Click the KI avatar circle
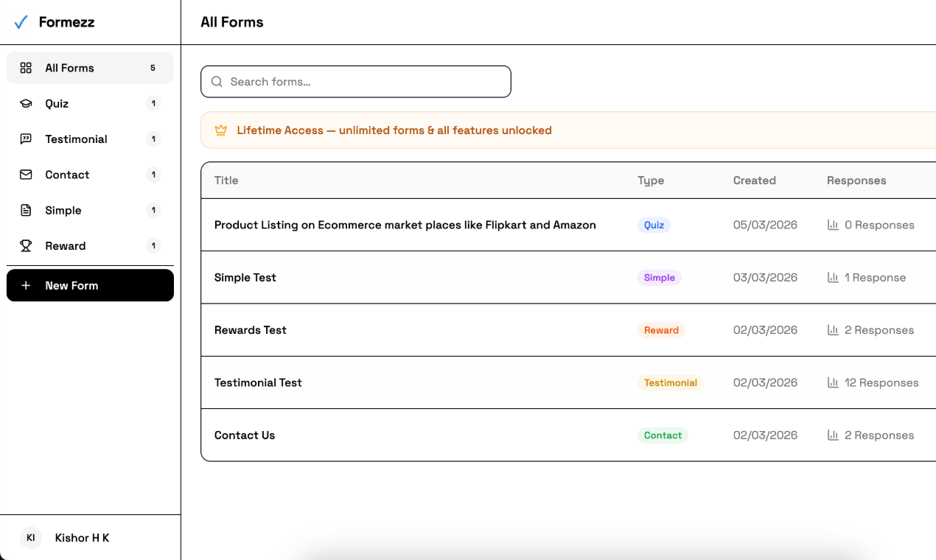Screen dimensions: 936x560 click(x=30, y=538)
